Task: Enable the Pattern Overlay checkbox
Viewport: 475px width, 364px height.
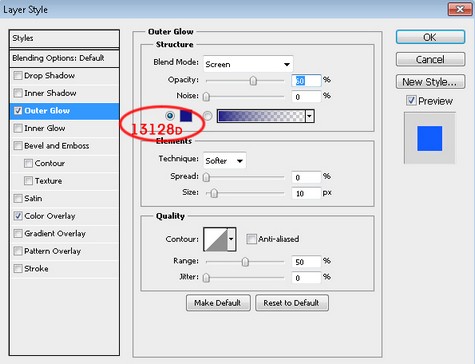Action: [18, 251]
